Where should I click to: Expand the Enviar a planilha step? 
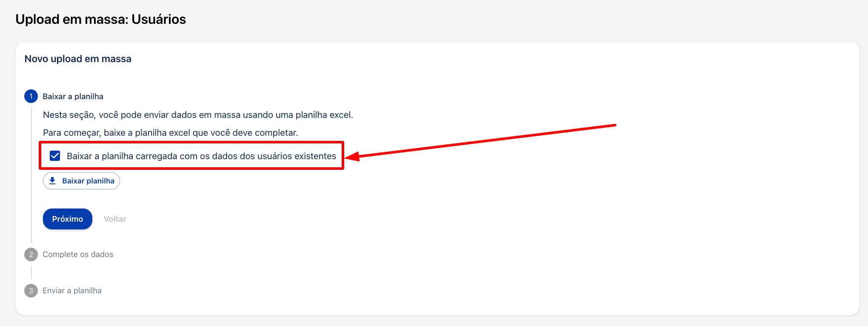pyautogui.click(x=72, y=291)
